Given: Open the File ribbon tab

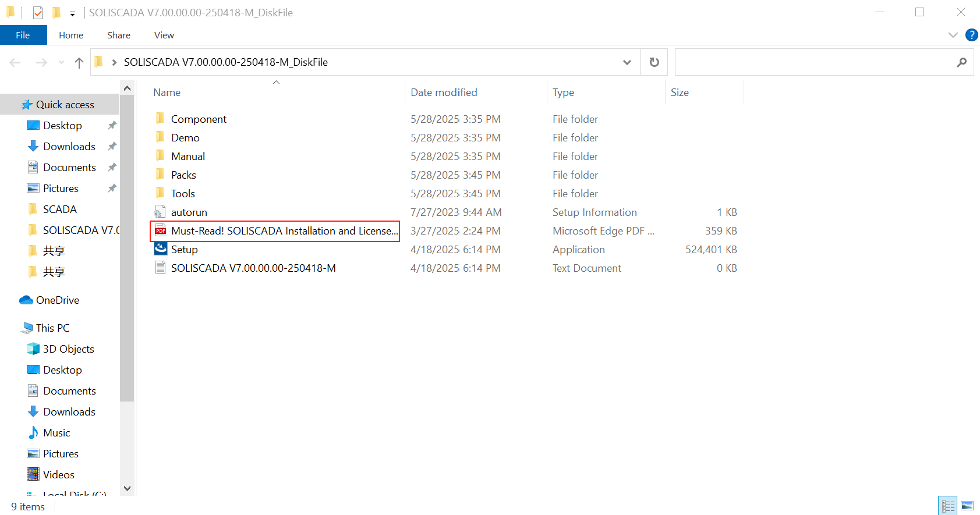Looking at the screenshot, I should 23,35.
